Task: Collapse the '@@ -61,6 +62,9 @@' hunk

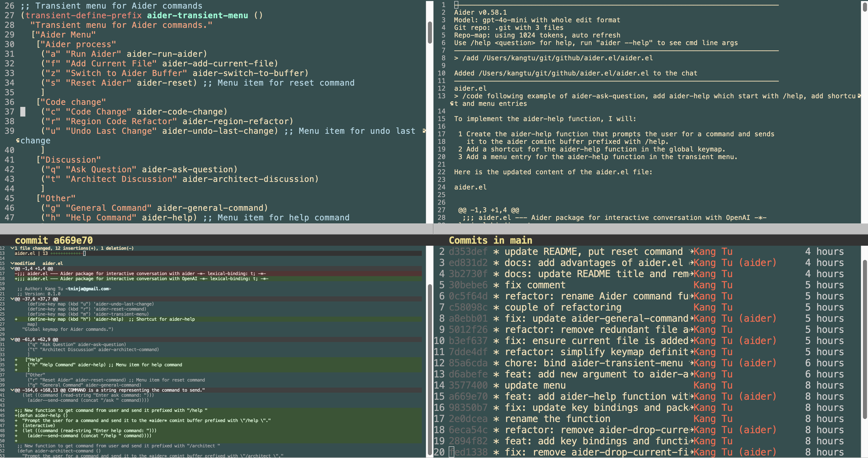Action: pyautogui.click(x=12, y=339)
